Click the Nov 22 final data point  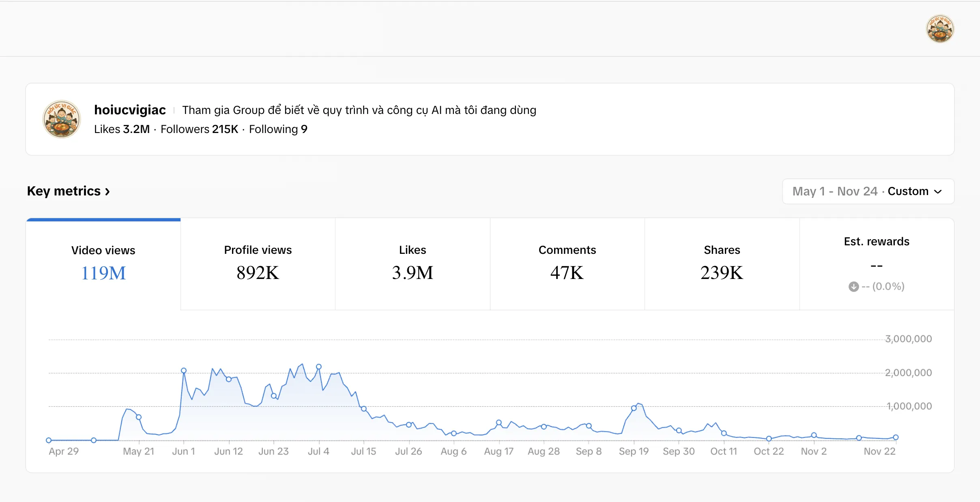click(x=896, y=438)
